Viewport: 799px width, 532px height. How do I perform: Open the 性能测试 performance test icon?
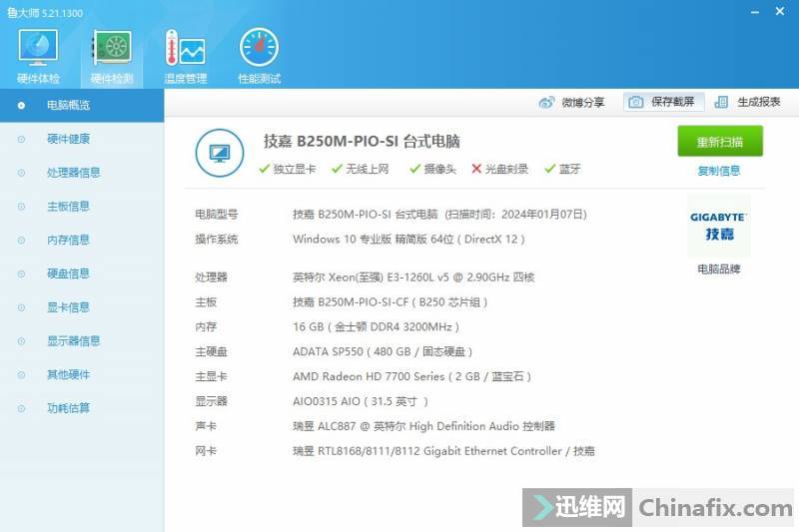259,56
